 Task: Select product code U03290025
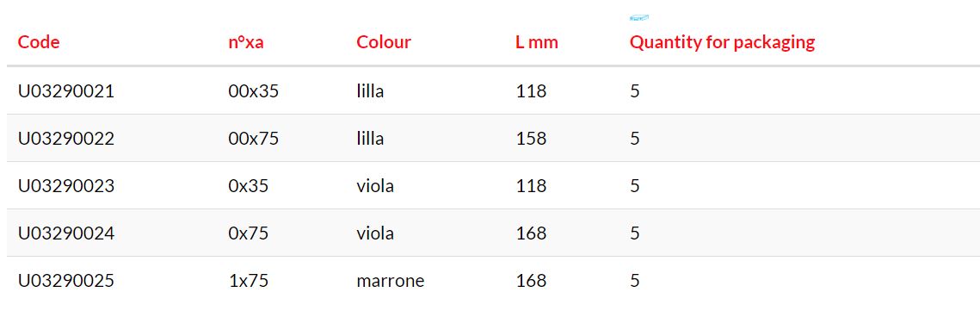click(x=66, y=281)
